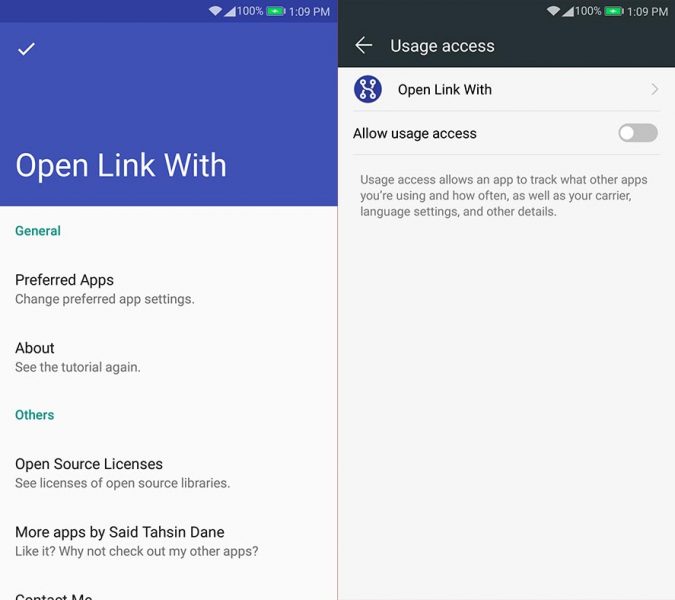Tap the General section header
Image resolution: width=675 pixels, height=600 pixels.
click(38, 230)
